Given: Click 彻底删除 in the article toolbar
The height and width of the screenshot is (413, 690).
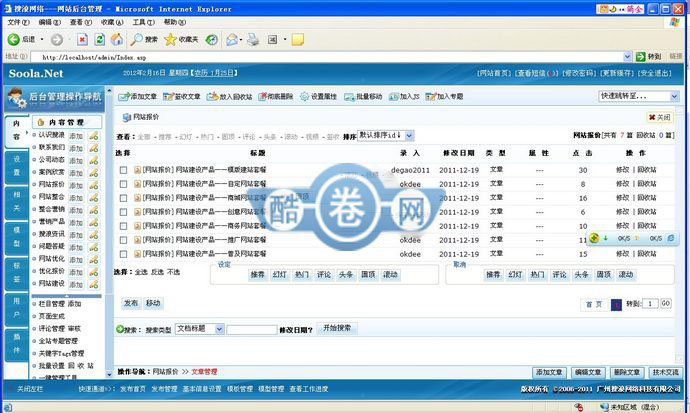Looking at the screenshot, I should 275,96.
